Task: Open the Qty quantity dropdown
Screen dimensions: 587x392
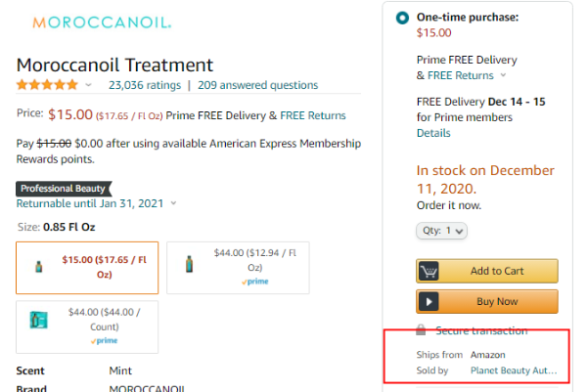Action: click(x=442, y=231)
